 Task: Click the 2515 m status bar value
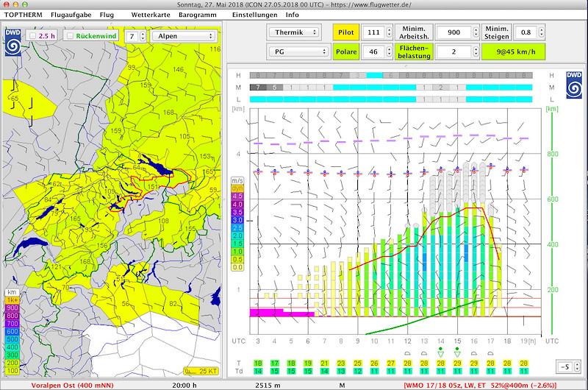(268, 385)
